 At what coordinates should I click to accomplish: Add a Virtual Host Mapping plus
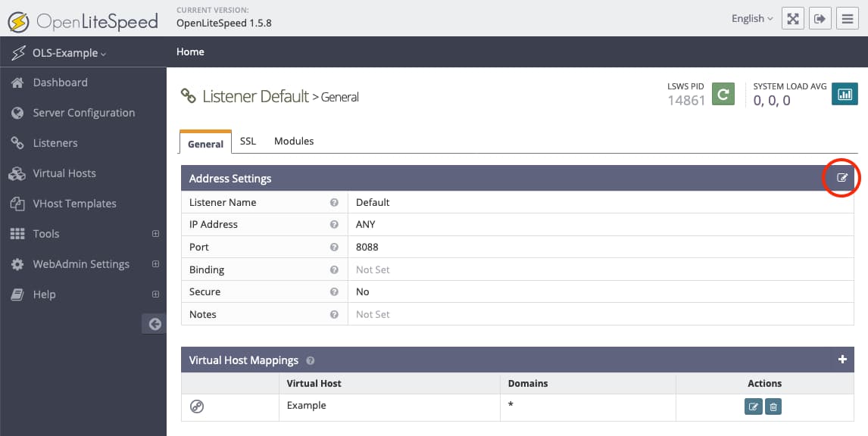coord(842,360)
